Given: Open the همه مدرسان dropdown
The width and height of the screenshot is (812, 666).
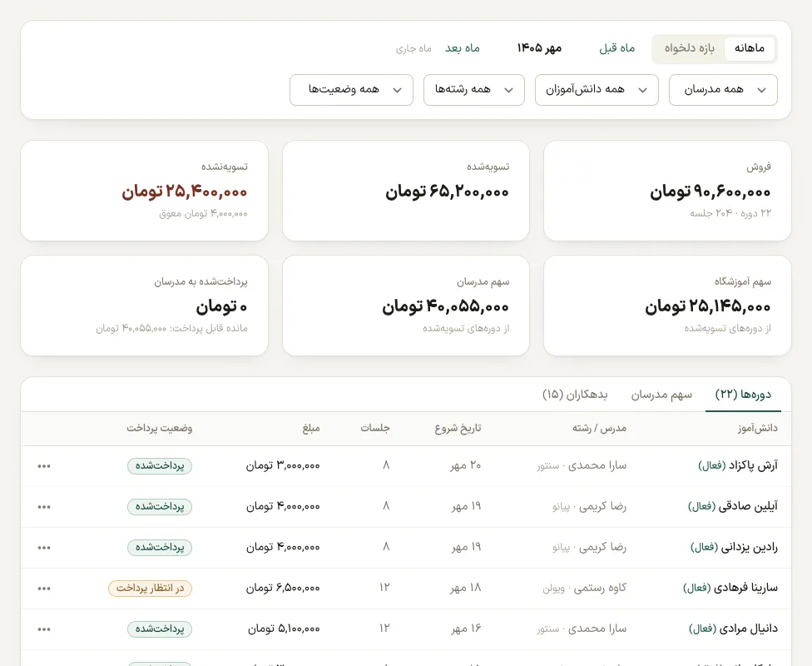Looking at the screenshot, I should (723, 90).
